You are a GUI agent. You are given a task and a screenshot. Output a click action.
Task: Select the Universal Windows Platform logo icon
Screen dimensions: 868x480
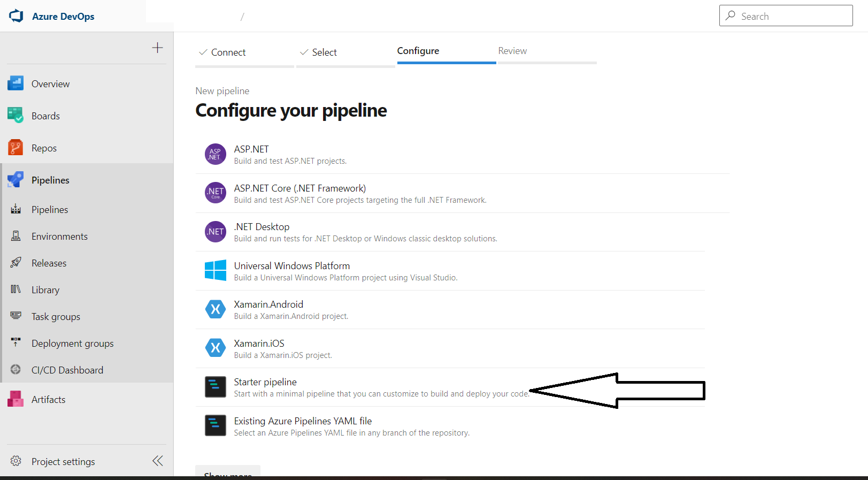tap(216, 270)
